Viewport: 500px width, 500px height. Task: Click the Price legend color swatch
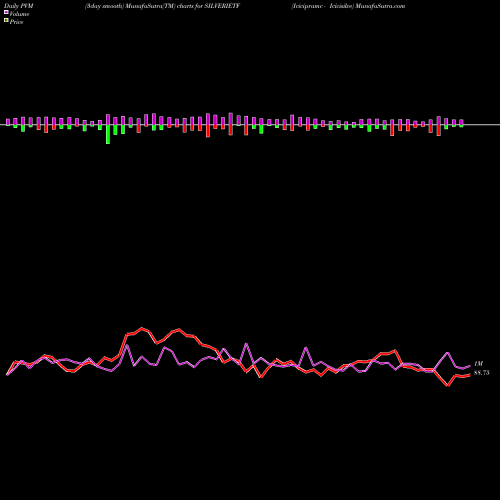coord(6,20)
